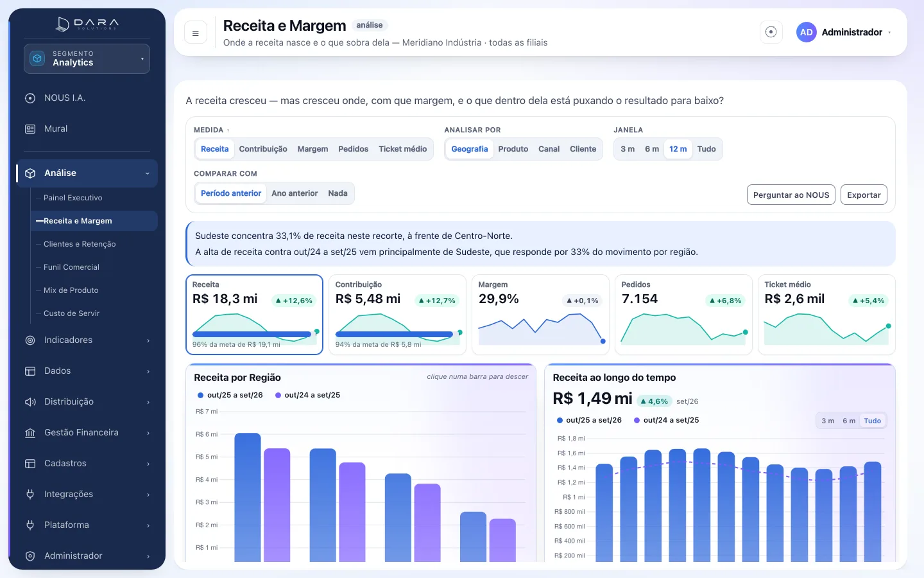Click the Gestão Financeira bank icon

pos(30,433)
